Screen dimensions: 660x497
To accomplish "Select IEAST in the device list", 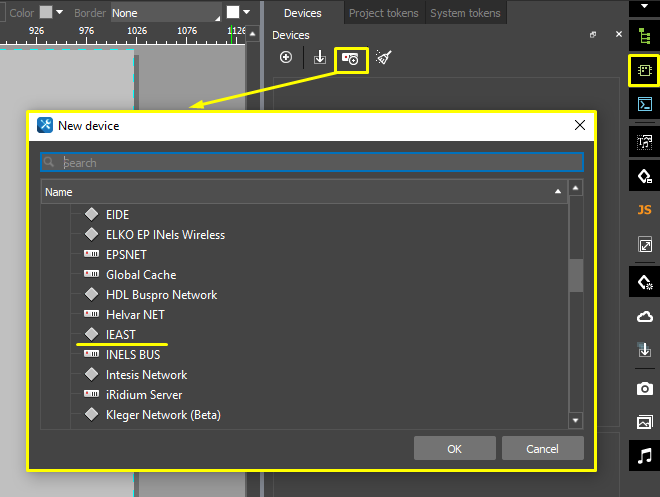I will coord(120,335).
